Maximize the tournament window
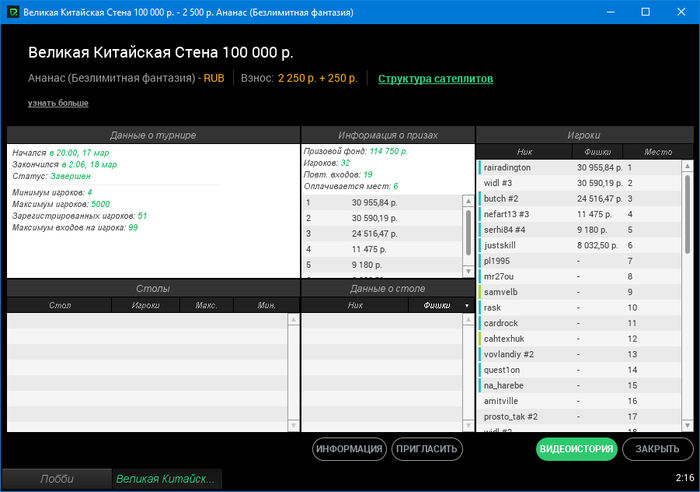700x492 pixels. click(x=646, y=12)
